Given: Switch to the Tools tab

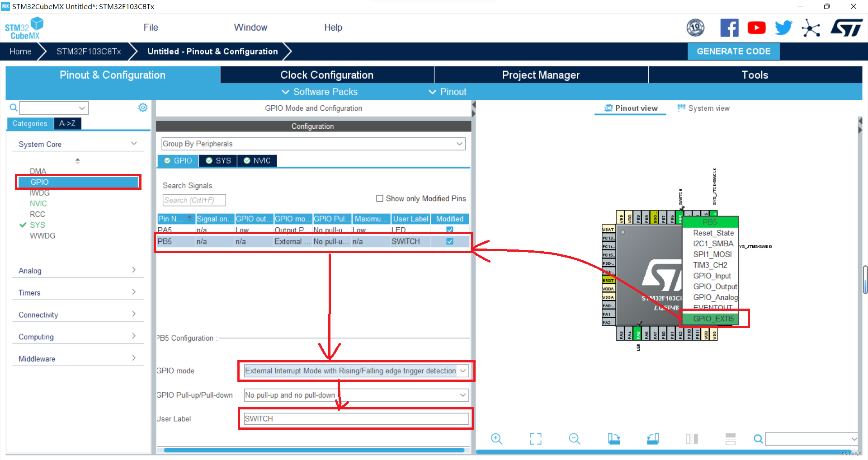Looking at the screenshot, I should click(755, 75).
